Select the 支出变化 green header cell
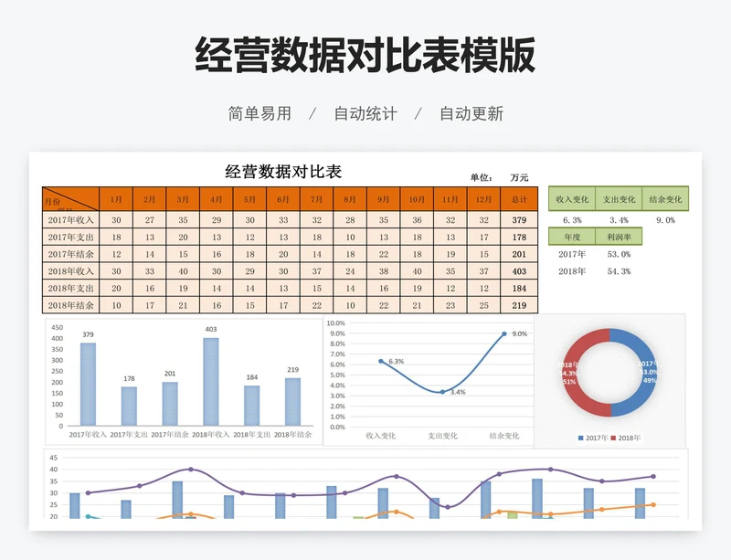The width and height of the screenshot is (731, 560). [x=619, y=199]
